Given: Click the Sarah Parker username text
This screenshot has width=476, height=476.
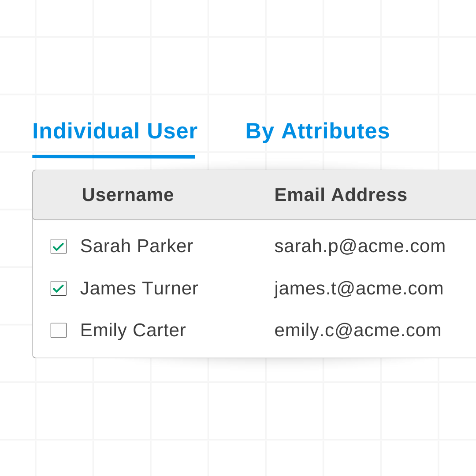Looking at the screenshot, I should click(x=137, y=246).
